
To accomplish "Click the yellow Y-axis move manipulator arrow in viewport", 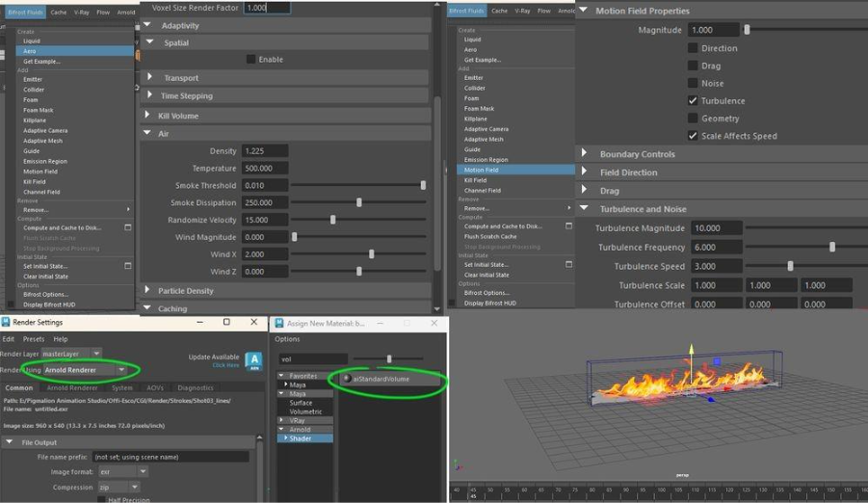I will [x=691, y=349].
